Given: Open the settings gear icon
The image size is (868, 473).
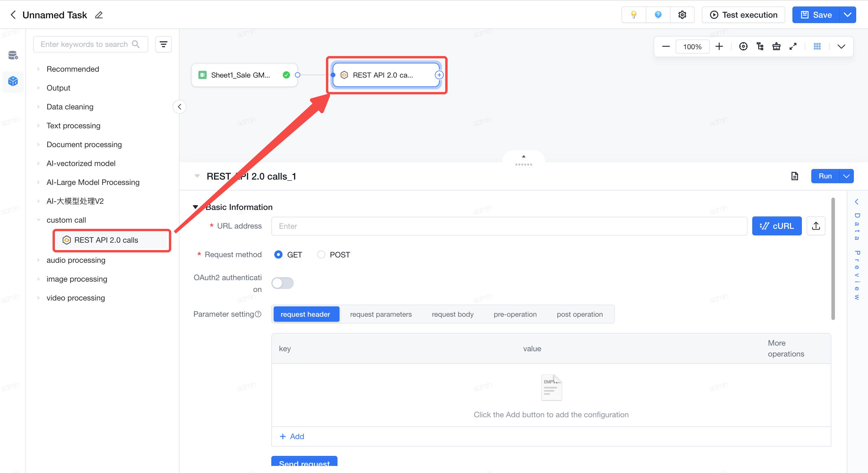Looking at the screenshot, I should click(x=682, y=15).
